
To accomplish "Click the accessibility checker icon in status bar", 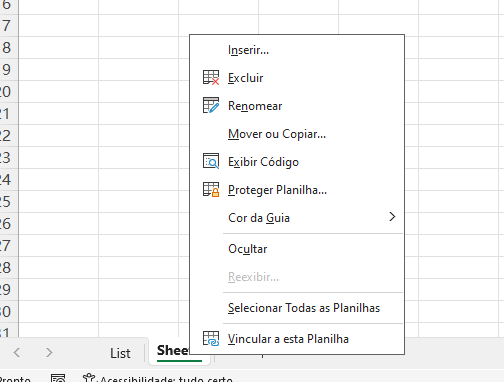I will point(89,378).
